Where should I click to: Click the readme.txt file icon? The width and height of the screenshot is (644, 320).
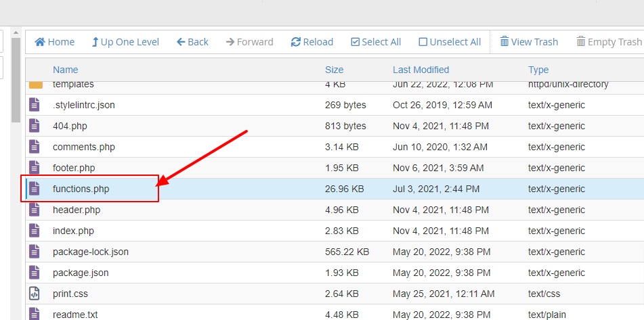tap(35, 315)
